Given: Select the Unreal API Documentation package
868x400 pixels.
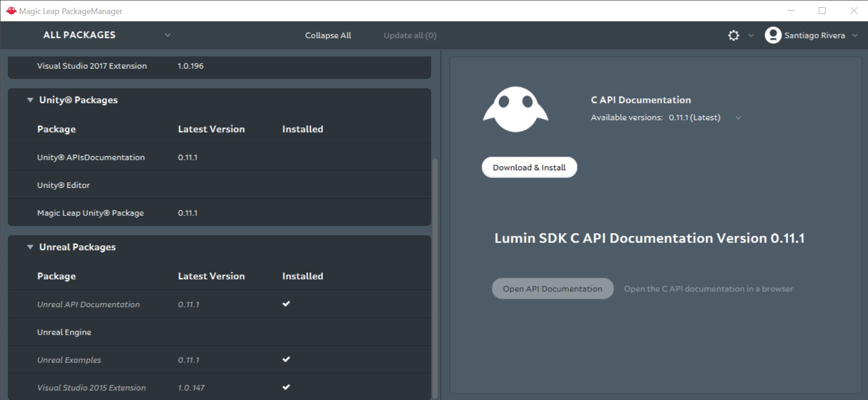Looking at the screenshot, I should coord(219,304).
